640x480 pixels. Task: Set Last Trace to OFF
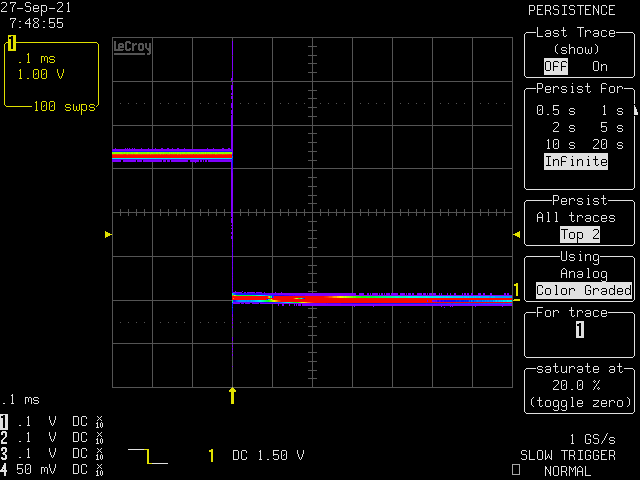(554, 66)
